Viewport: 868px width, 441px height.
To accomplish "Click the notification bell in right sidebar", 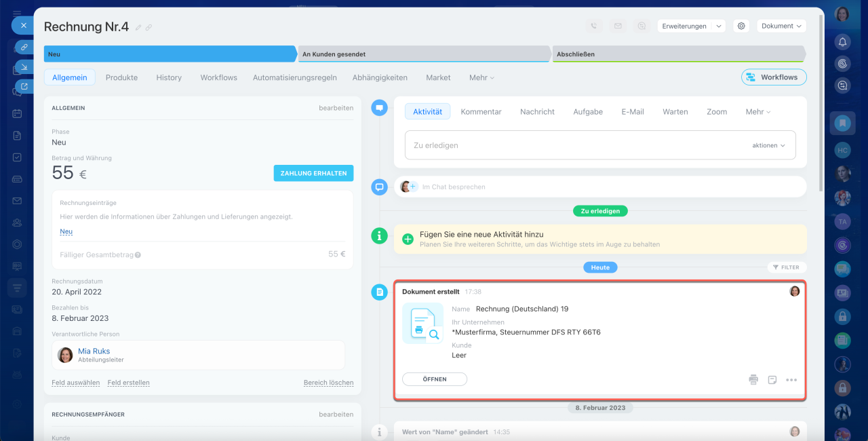I will 842,41.
